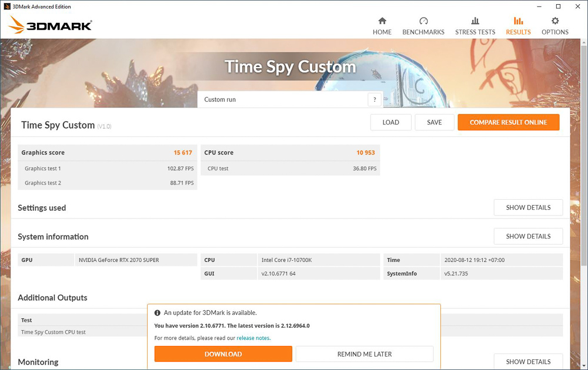Open the OPTIONS tab label
This screenshot has width=588, height=370.
click(555, 32)
